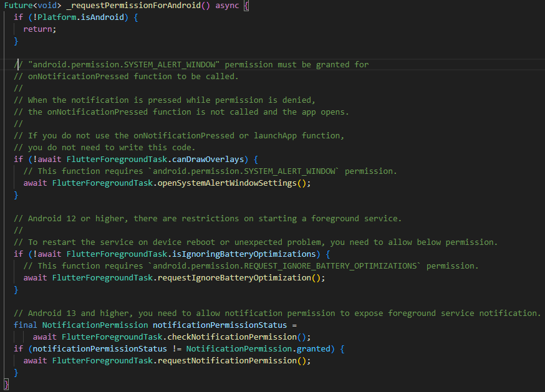Click the != operator in last if
The width and height of the screenshot is (545, 392).
(x=174, y=349)
